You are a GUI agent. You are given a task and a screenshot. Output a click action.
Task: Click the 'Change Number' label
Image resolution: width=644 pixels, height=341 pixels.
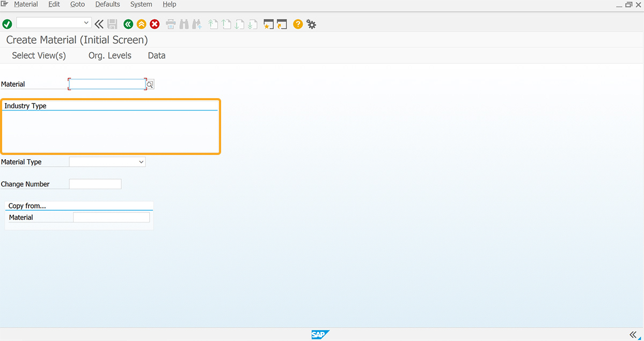(x=25, y=184)
